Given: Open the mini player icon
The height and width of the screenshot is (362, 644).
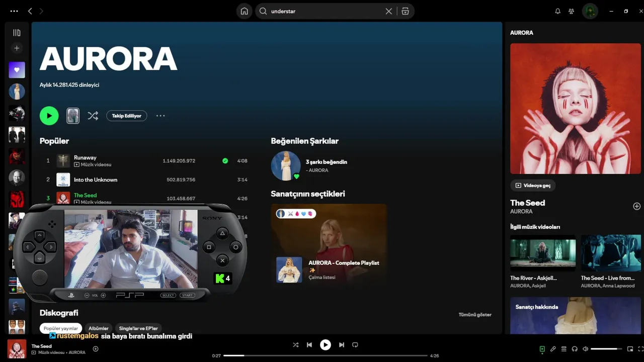Looking at the screenshot, I should [x=630, y=349].
